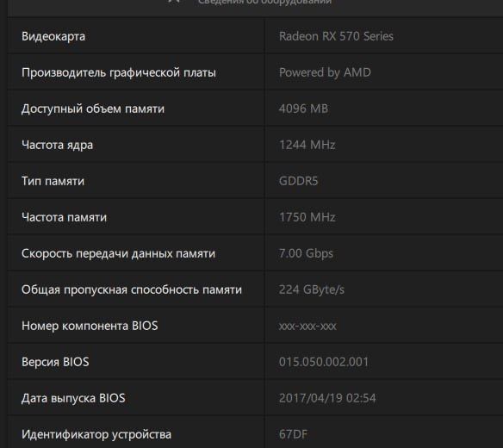Select the '1750 MHz' memory clock value

(307, 218)
